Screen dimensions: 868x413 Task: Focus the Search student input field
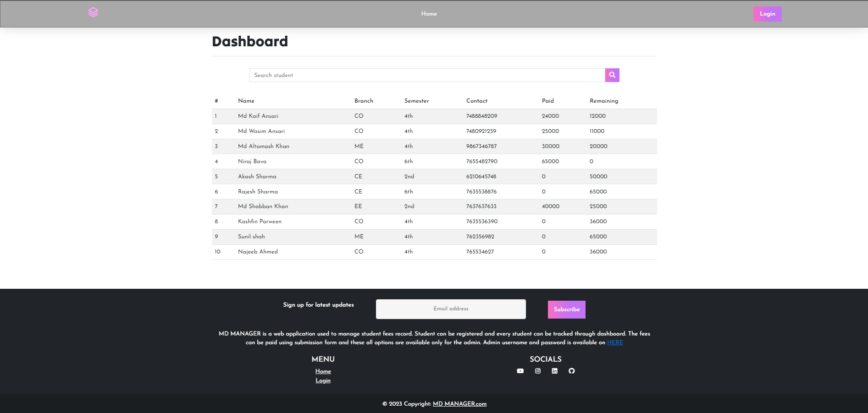[427, 75]
